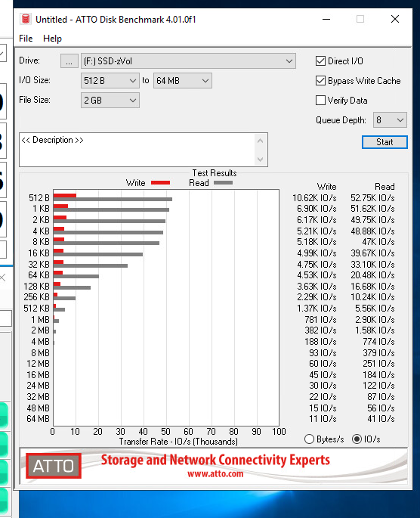The width and height of the screenshot is (420, 518).
Task: Select the IO/s radio button
Action: tap(357, 439)
